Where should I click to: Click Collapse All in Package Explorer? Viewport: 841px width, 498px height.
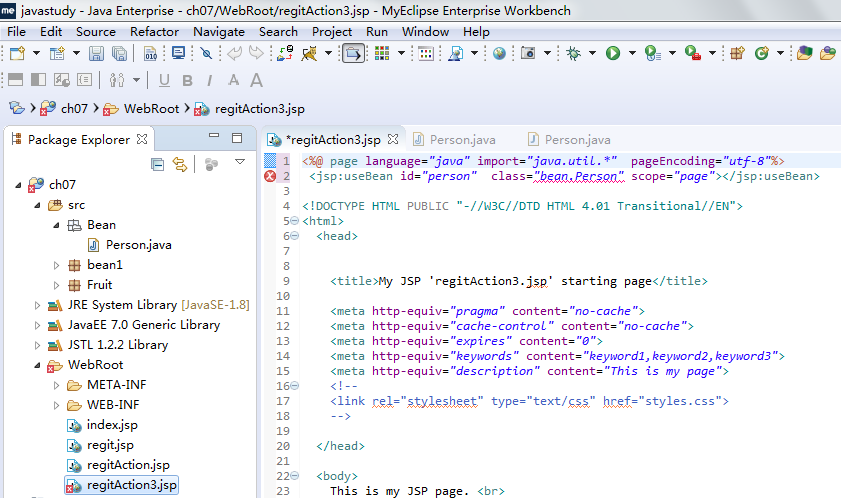pyautogui.click(x=157, y=164)
